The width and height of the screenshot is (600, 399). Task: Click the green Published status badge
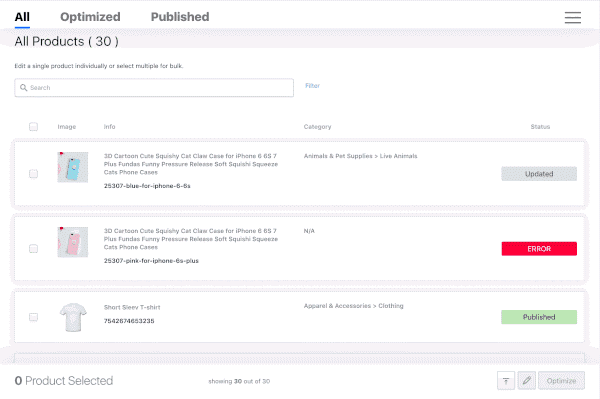coord(539,317)
